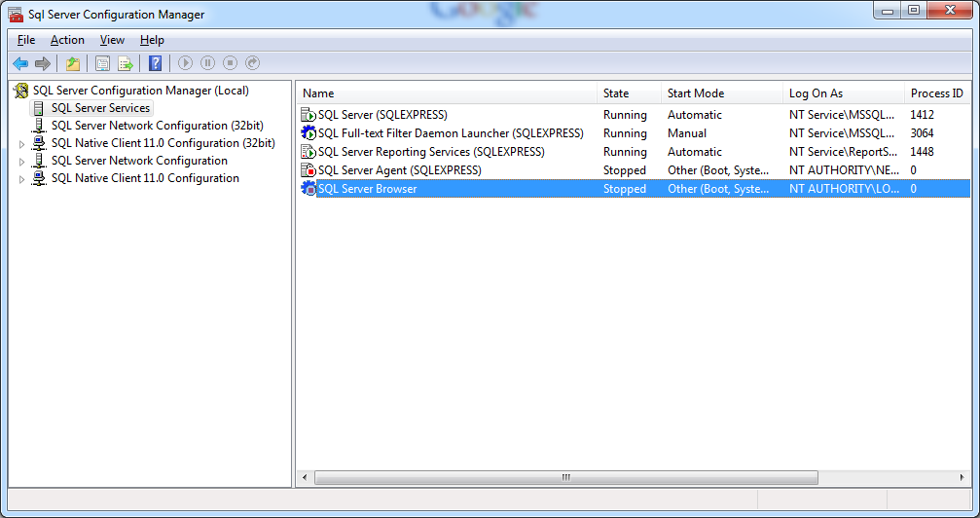Screen dimensions: 980x518
Task: Click the Properties toolbar icon
Action: 102,63
